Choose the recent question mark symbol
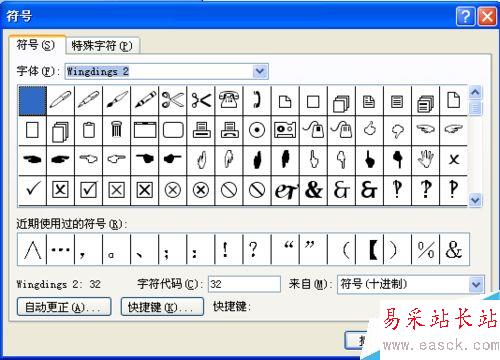 pos(257,249)
